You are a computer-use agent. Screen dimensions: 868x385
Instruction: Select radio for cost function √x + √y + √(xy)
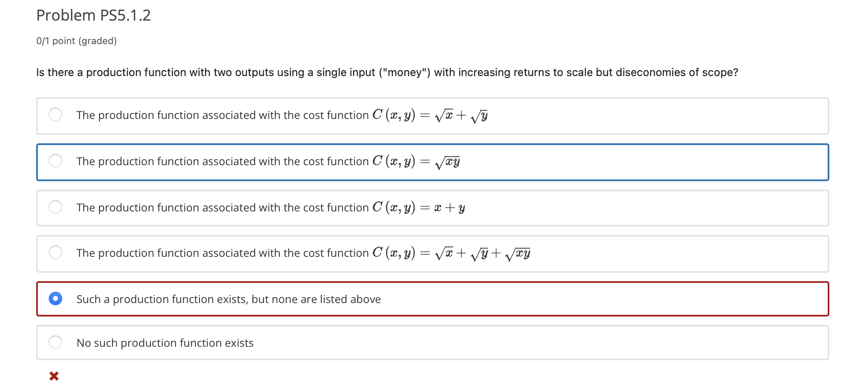pyautogui.click(x=56, y=252)
